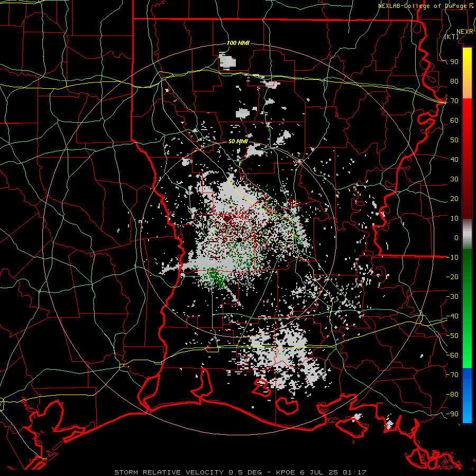This screenshot has height=476, width=476.
Task: Click the Storm Relative Velocity KPOE caption
Action: pos(240,472)
